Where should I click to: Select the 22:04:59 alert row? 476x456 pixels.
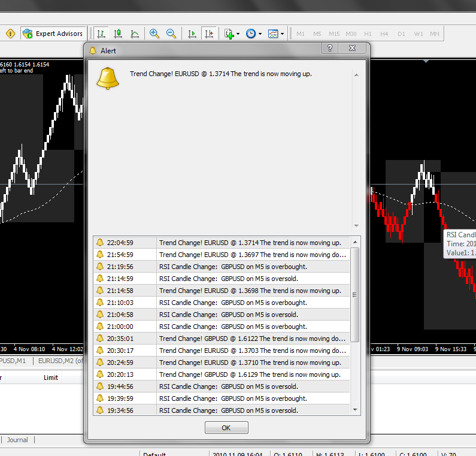point(222,243)
